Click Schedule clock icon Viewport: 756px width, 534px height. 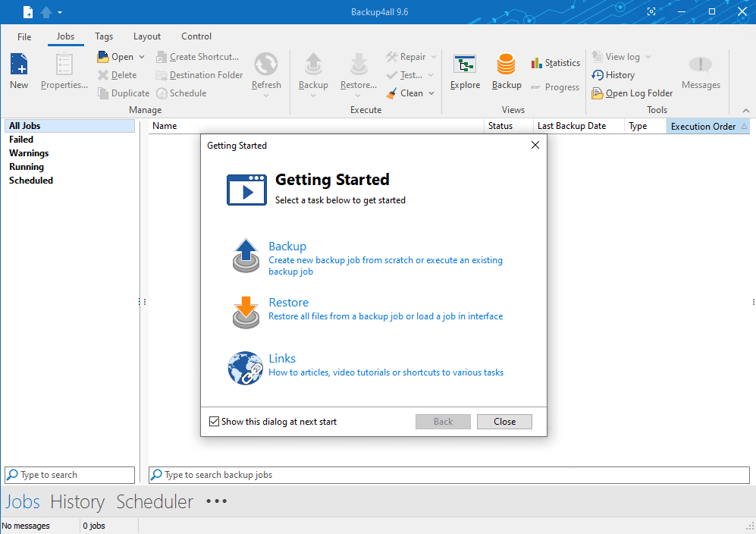click(162, 93)
